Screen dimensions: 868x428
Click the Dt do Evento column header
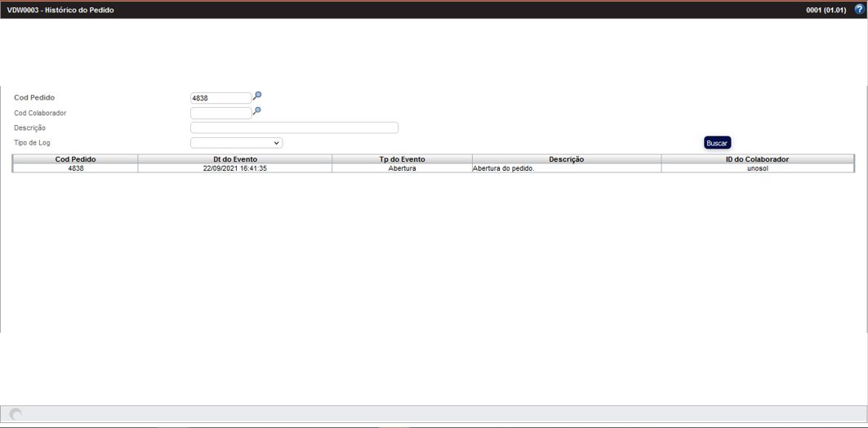tap(235, 159)
